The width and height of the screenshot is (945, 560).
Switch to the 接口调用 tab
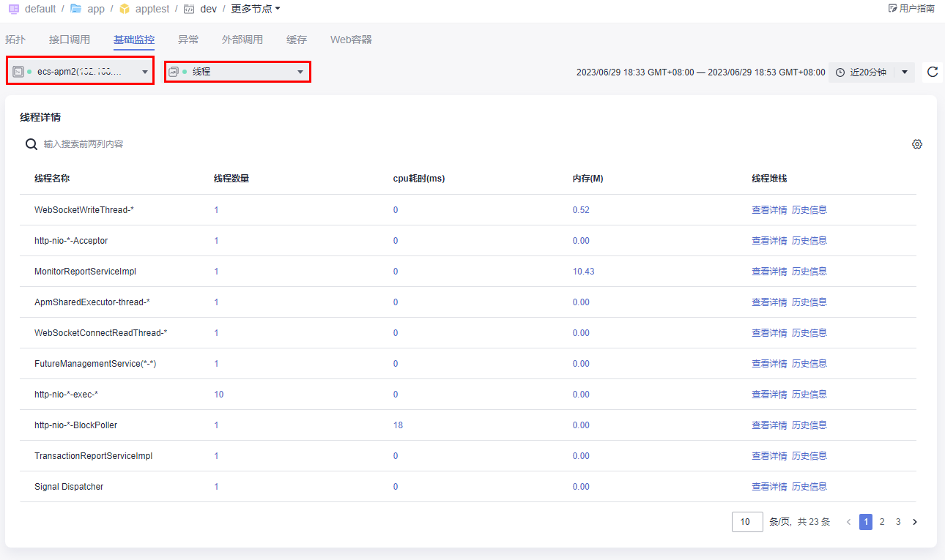pos(70,40)
